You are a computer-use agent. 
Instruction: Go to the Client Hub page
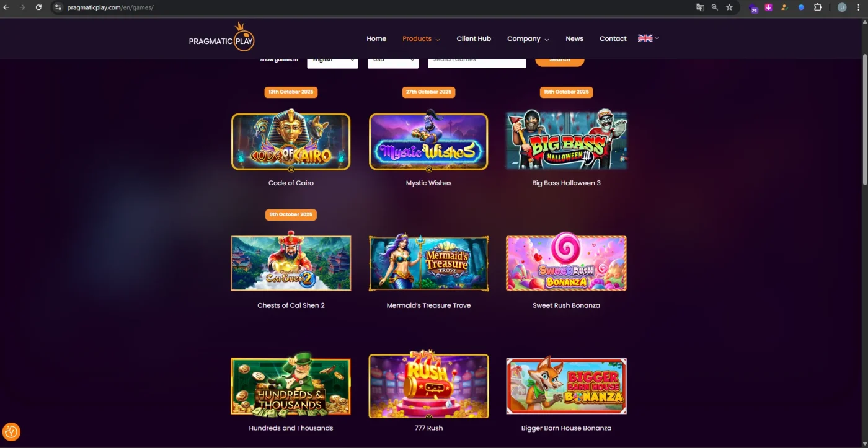tap(474, 38)
